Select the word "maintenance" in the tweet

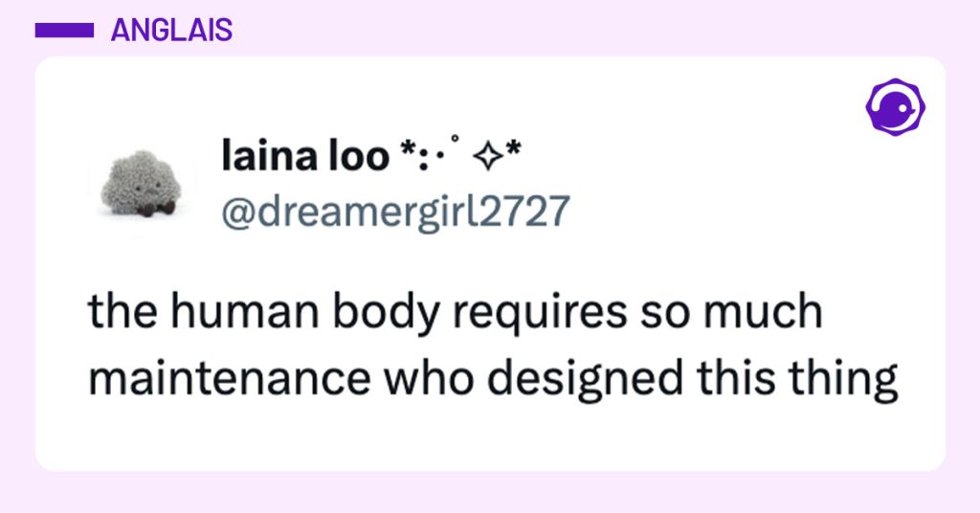pos(230,379)
